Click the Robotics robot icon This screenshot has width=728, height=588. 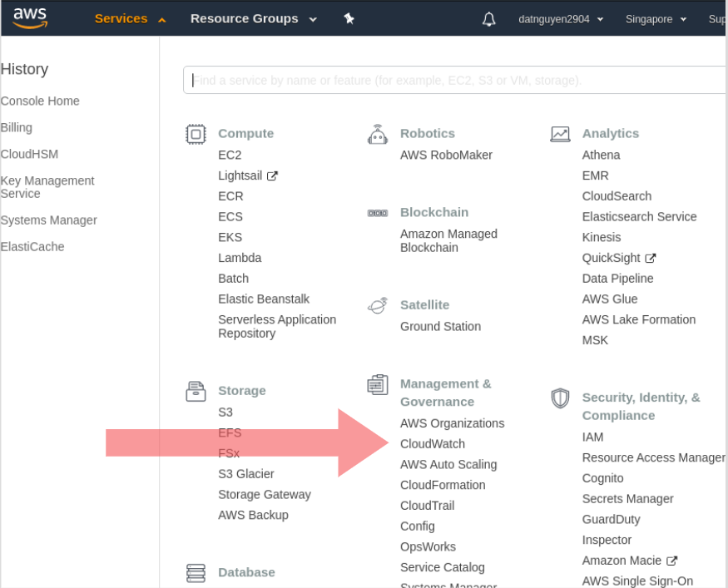[378, 134]
